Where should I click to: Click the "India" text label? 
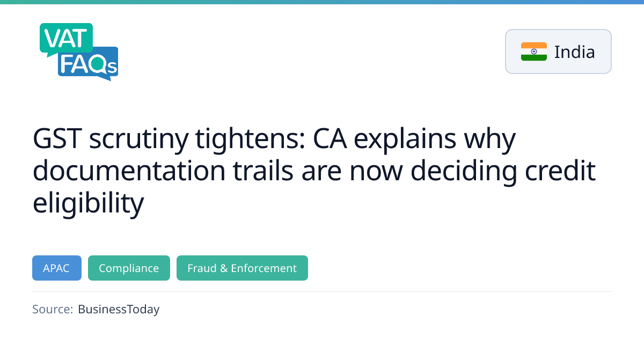click(x=574, y=52)
